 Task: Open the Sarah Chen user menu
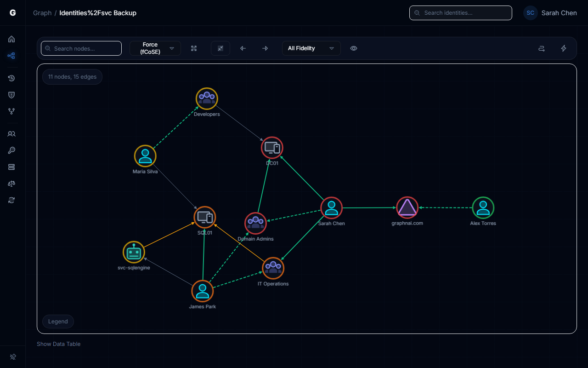point(550,13)
